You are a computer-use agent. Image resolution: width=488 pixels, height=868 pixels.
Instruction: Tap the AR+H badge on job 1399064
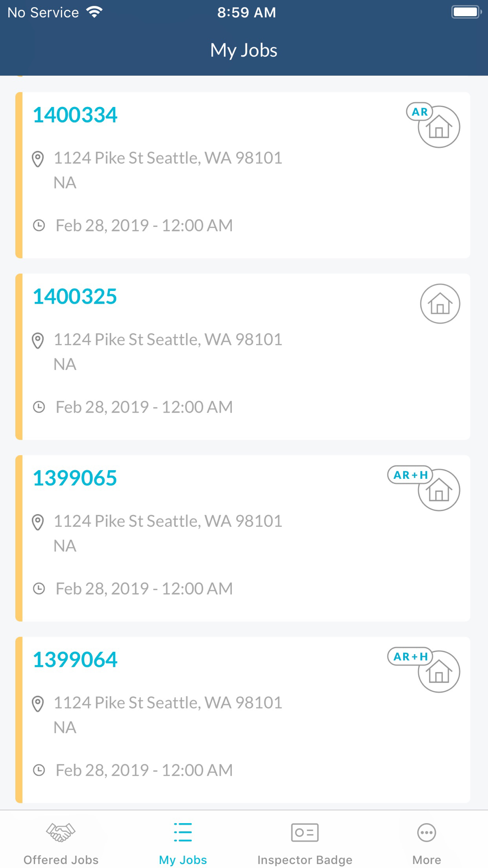(410, 657)
